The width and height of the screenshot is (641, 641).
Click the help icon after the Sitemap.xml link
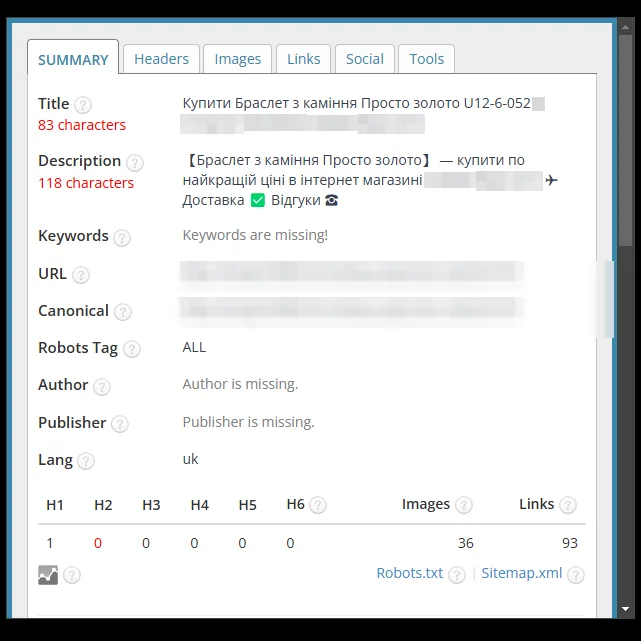(x=576, y=575)
